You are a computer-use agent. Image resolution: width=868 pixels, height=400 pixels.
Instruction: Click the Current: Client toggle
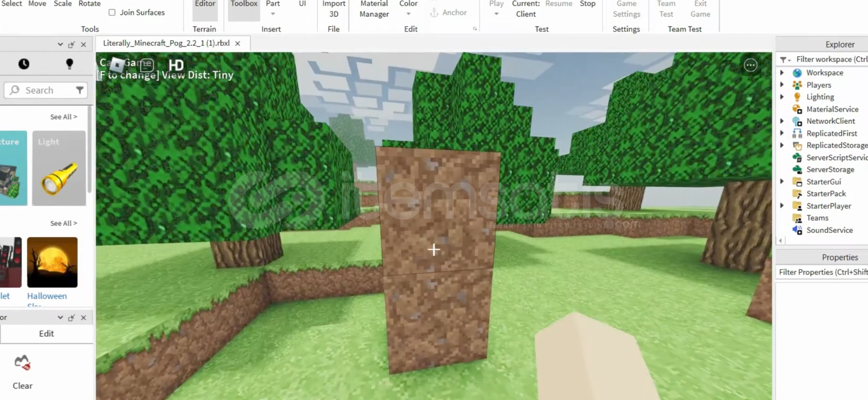(x=526, y=9)
